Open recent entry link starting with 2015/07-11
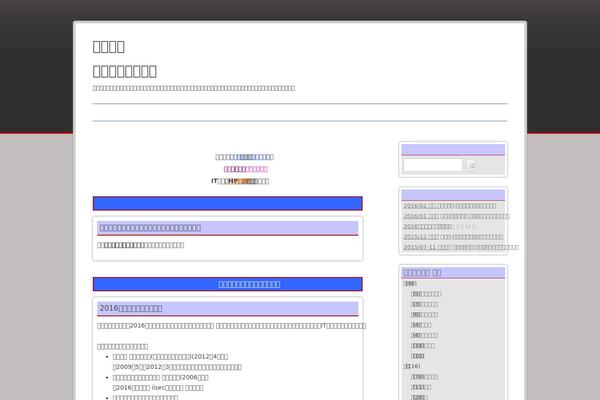Screen dimensions: 600x400 point(461,247)
